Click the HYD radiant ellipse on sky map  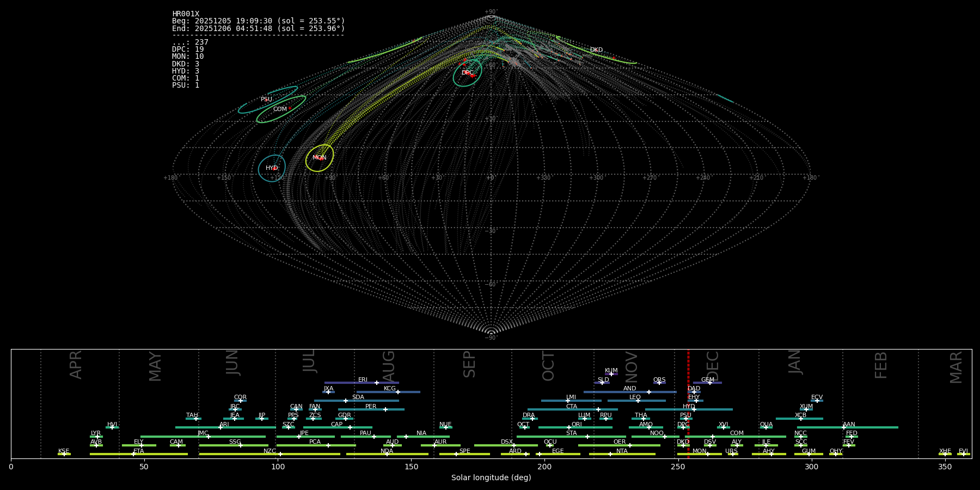pyautogui.click(x=272, y=168)
